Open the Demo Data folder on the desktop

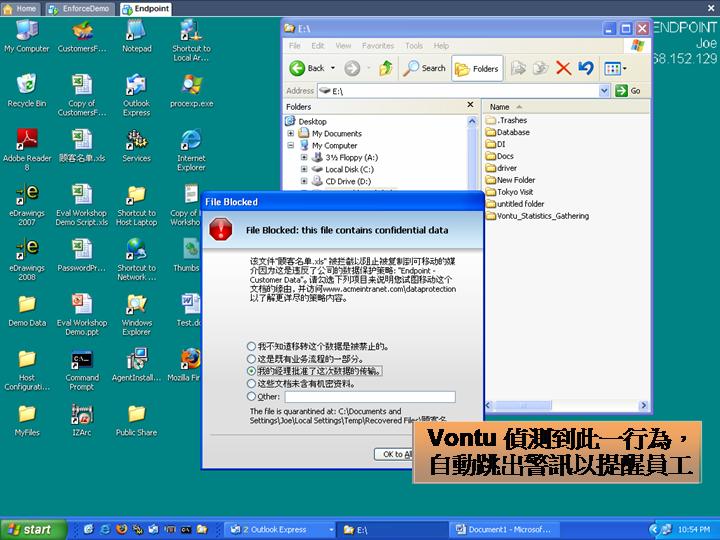click(27, 310)
